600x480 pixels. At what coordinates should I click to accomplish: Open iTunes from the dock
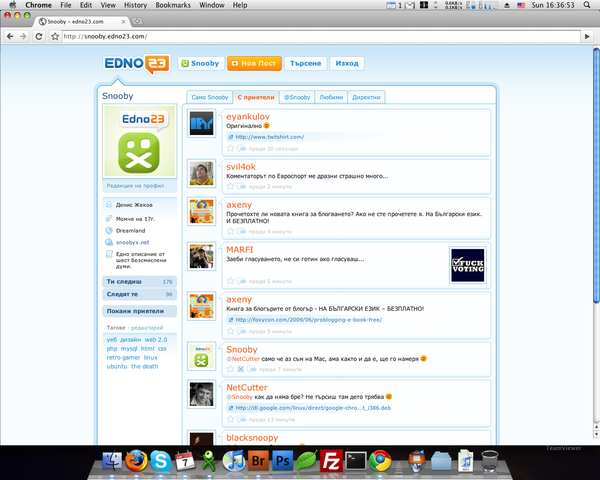[233, 460]
